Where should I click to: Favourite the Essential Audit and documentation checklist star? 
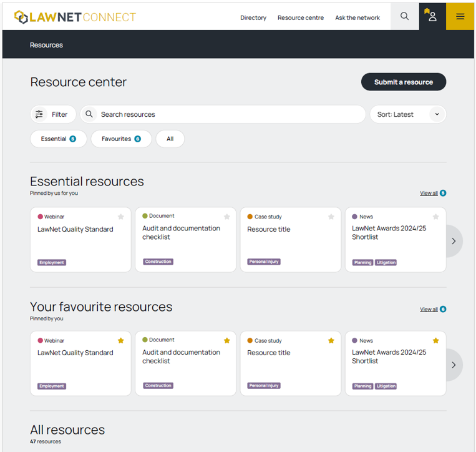pos(226,217)
